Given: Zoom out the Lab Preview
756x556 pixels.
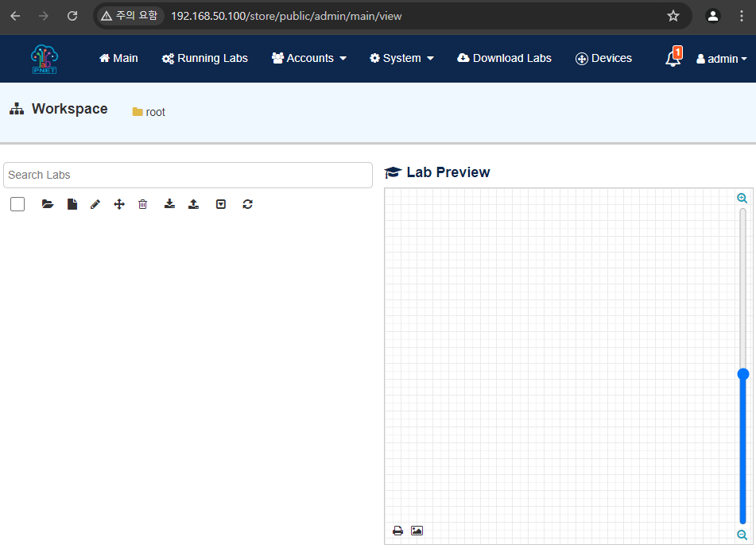Looking at the screenshot, I should tap(742, 535).
